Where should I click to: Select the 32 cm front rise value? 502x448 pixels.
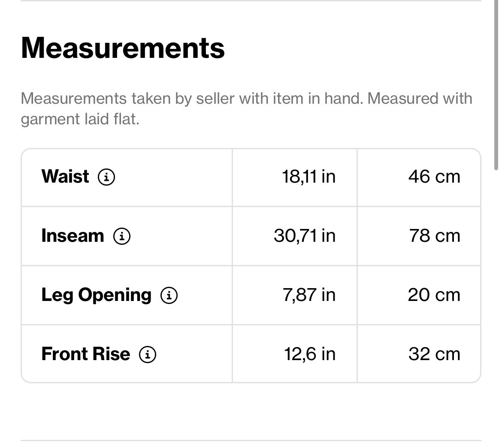point(434,355)
